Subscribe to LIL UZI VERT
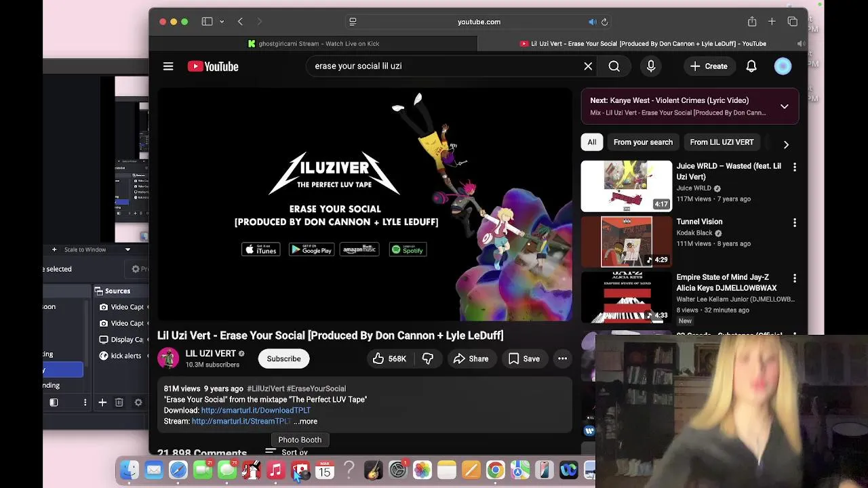Viewport: 868px width, 488px height. (x=283, y=359)
